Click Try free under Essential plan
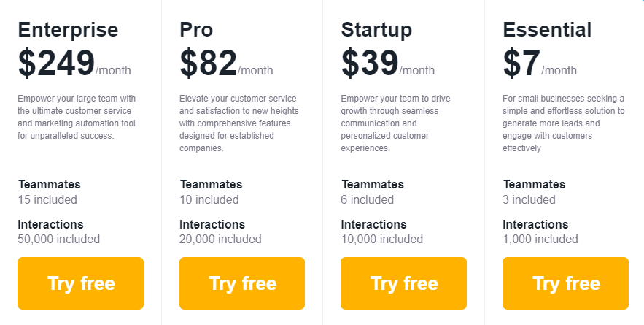 point(565,283)
